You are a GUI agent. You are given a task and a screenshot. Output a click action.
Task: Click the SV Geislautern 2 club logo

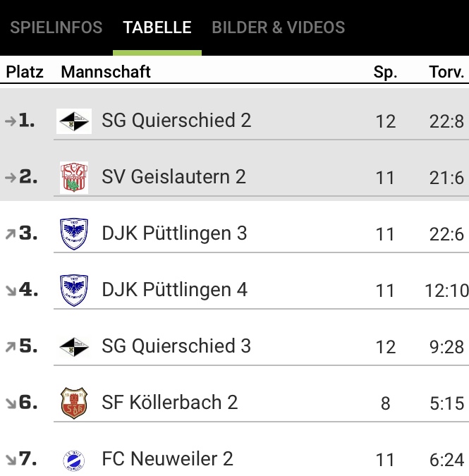[x=74, y=177]
